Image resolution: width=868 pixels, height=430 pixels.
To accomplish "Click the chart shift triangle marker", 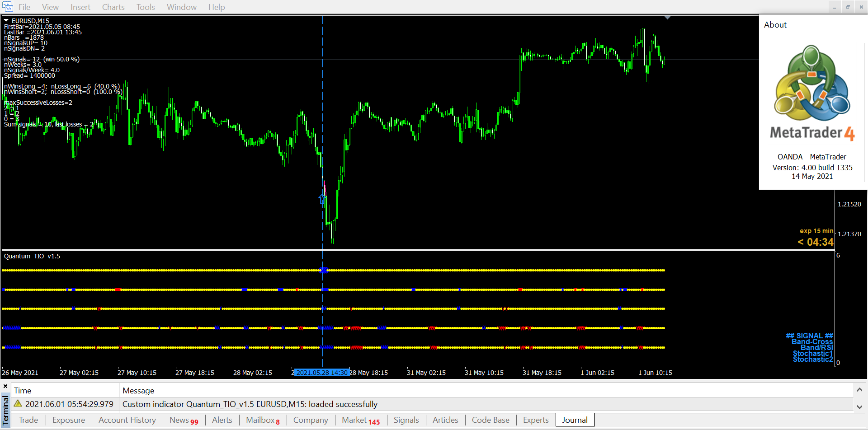I will [x=667, y=18].
